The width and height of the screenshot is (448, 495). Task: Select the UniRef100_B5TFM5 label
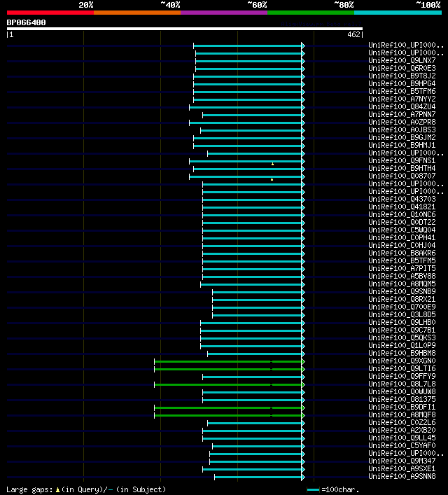(x=402, y=260)
